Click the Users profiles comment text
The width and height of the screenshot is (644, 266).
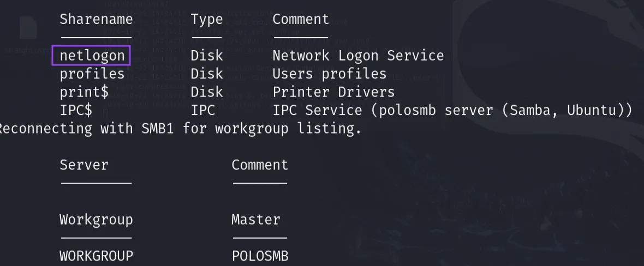[x=329, y=74]
